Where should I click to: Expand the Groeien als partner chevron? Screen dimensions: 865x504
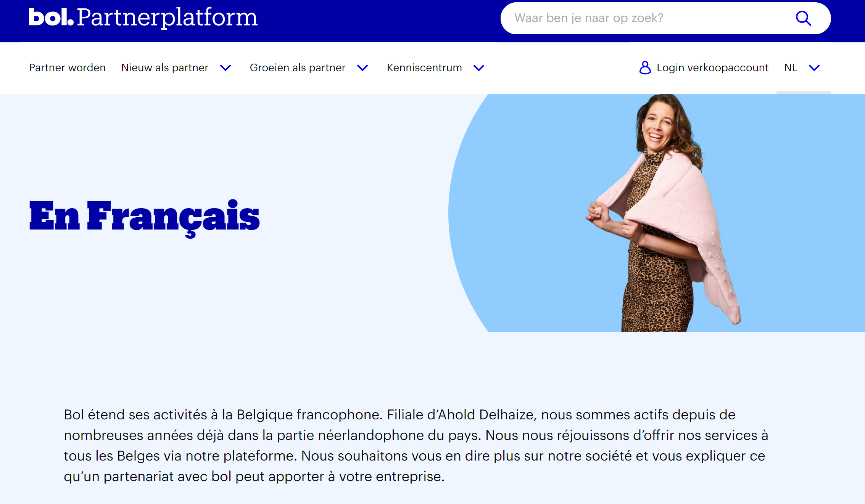pyautogui.click(x=362, y=68)
